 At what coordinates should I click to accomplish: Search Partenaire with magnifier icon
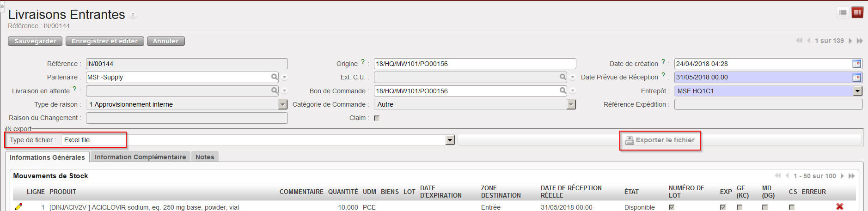(275, 77)
